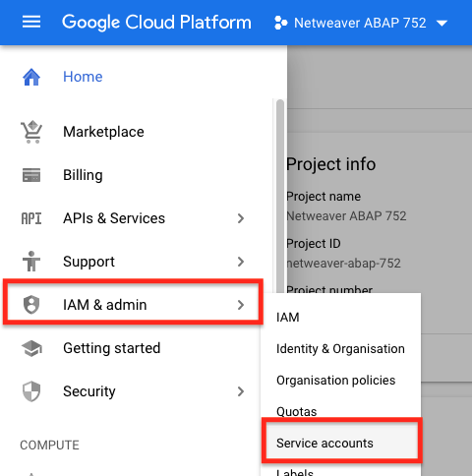
Task: Click the Billing card icon
Action: tap(31, 175)
